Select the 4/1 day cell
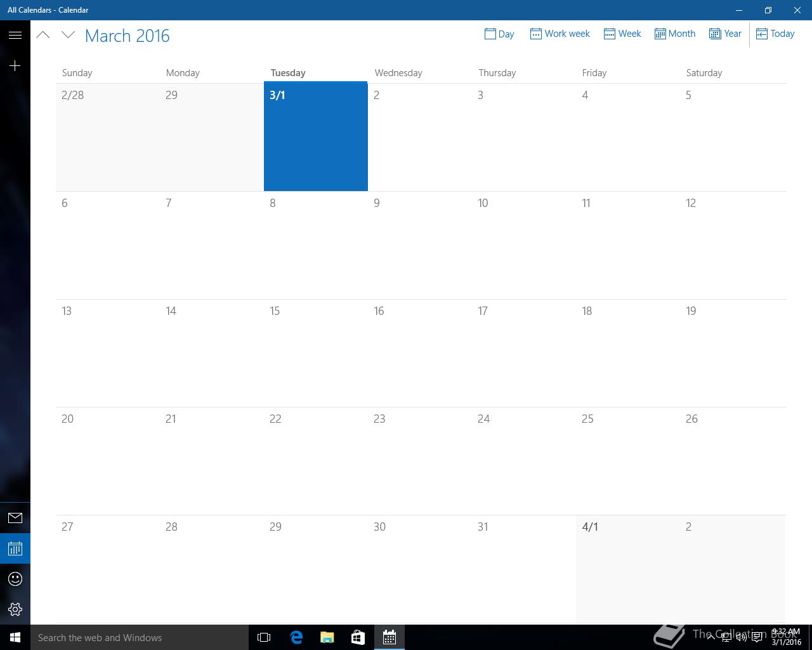This screenshot has height=650, width=812. pos(628,569)
